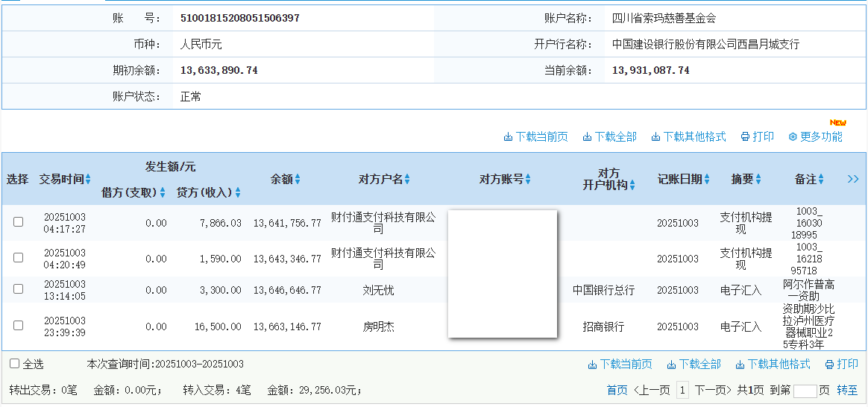Sort the 余额 column with its arrows
Screen dimensions: 868x407
(x=298, y=180)
